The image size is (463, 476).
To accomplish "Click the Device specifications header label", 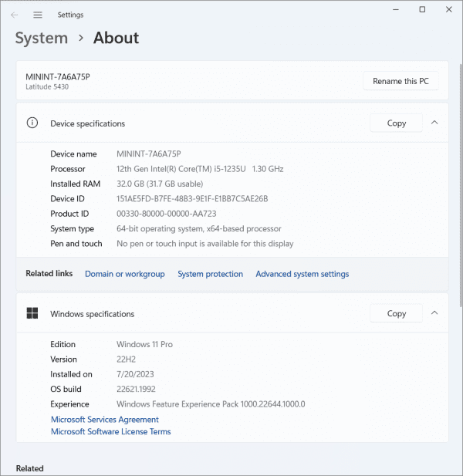I will [x=87, y=123].
